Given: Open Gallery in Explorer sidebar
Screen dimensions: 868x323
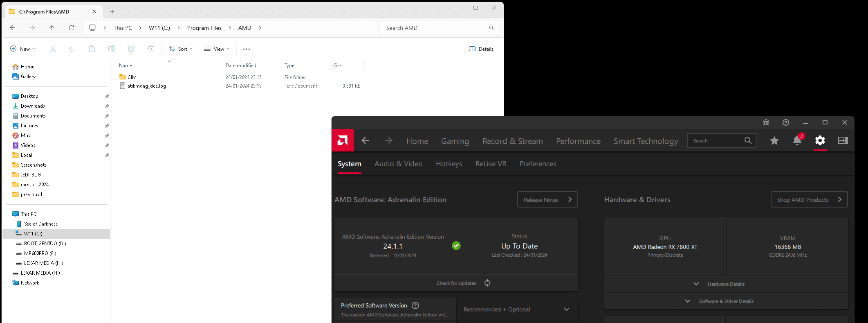Looking at the screenshot, I should click(28, 77).
